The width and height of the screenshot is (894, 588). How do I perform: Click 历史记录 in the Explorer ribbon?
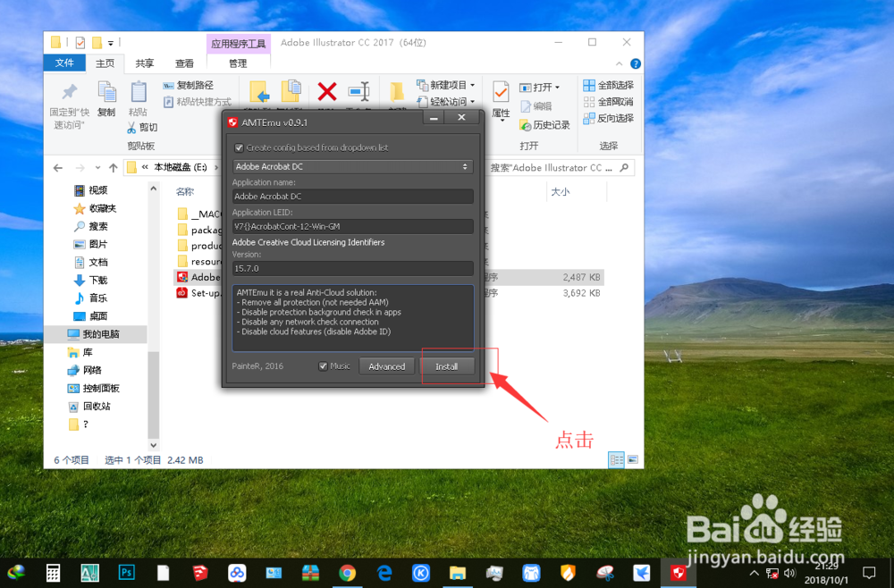[x=544, y=125]
